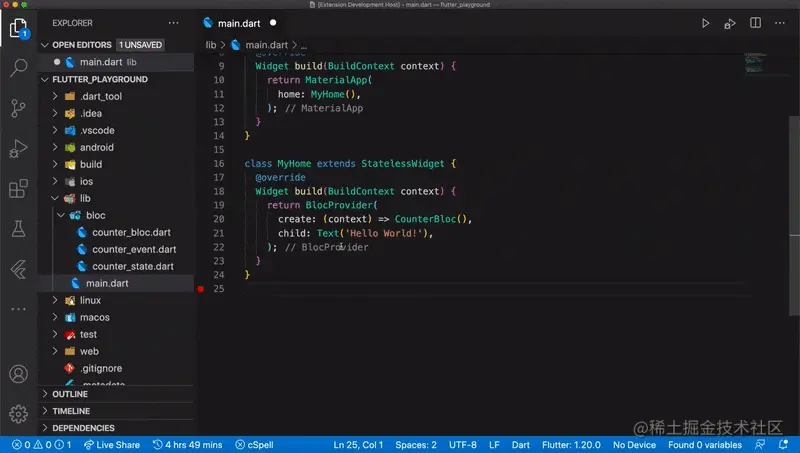800x453 pixels.
Task: Open the Testing beaker view
Action: [x=18, y=229]
